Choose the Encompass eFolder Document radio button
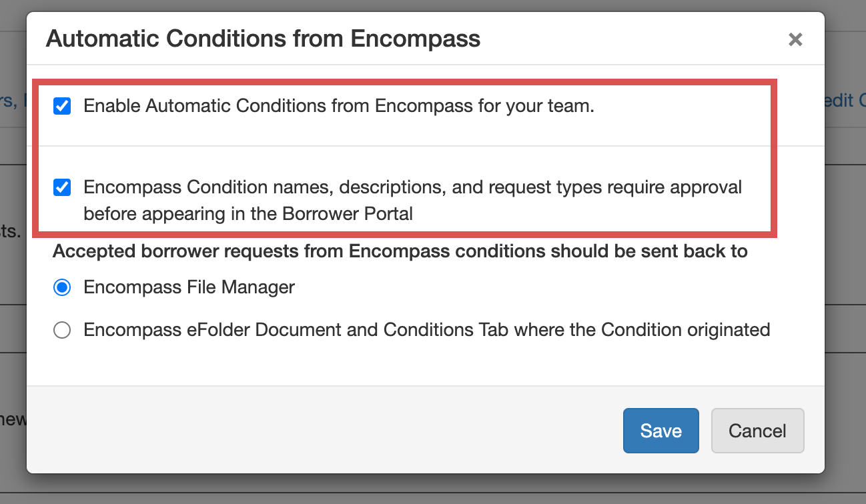The width and height of the screenshot is (866, 504). (x=62, y=330)
